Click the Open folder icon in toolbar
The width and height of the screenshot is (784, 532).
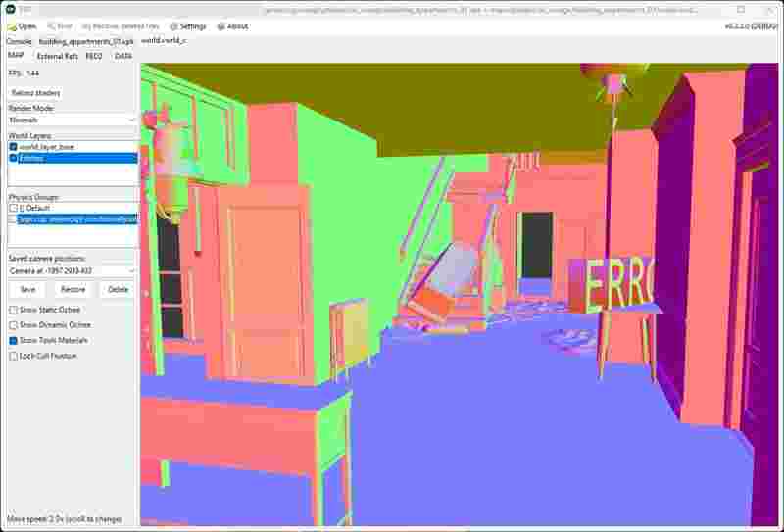click(x=12, y=26)
